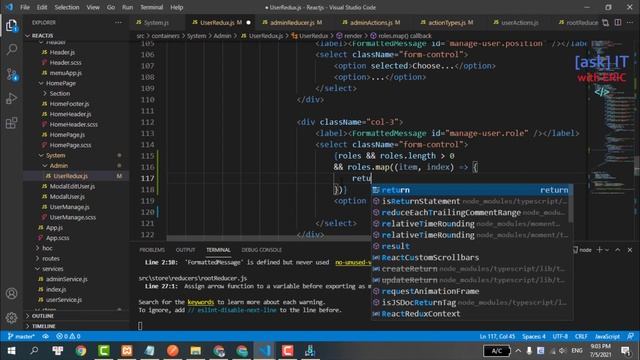The height and width of the screenshot is (360, 640).
Task: Open Run and Debug view icon
Action: click(x=11, y=98)
